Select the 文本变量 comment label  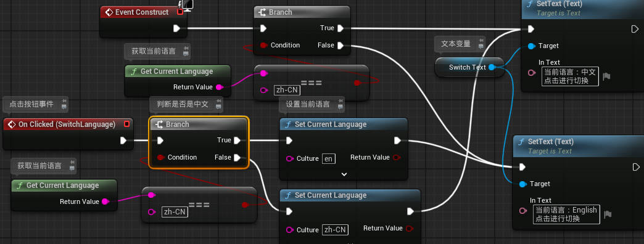click(456, 44)
